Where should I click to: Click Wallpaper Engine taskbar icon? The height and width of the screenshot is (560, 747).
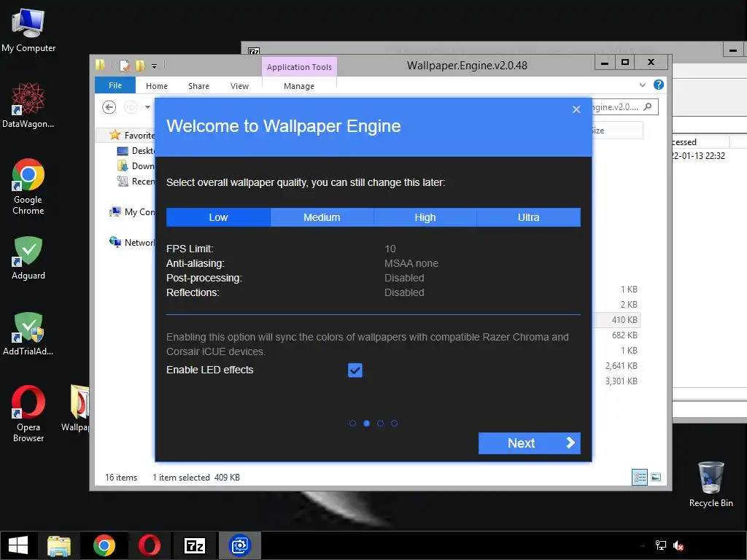(x=239, y=545)
